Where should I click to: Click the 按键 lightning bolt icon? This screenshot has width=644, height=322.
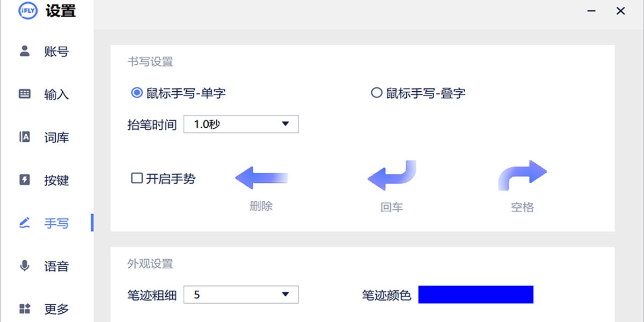point(25,180)
